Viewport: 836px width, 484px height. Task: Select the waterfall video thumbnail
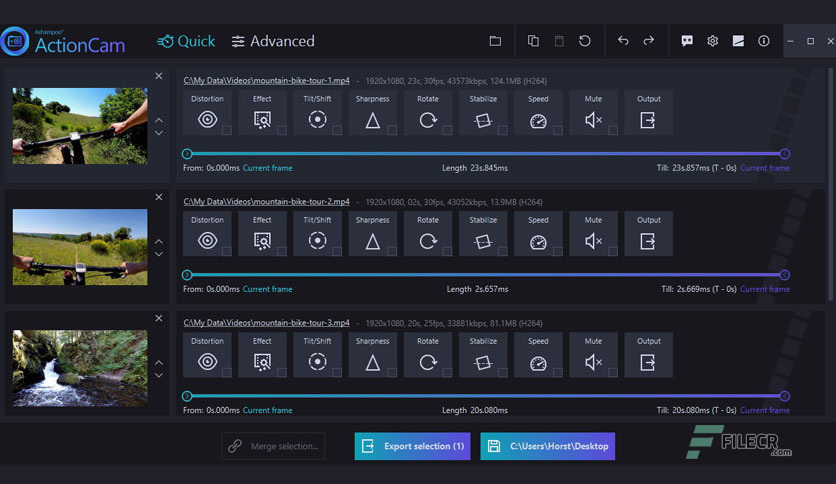pyautogui.click(x=80, y=368)
